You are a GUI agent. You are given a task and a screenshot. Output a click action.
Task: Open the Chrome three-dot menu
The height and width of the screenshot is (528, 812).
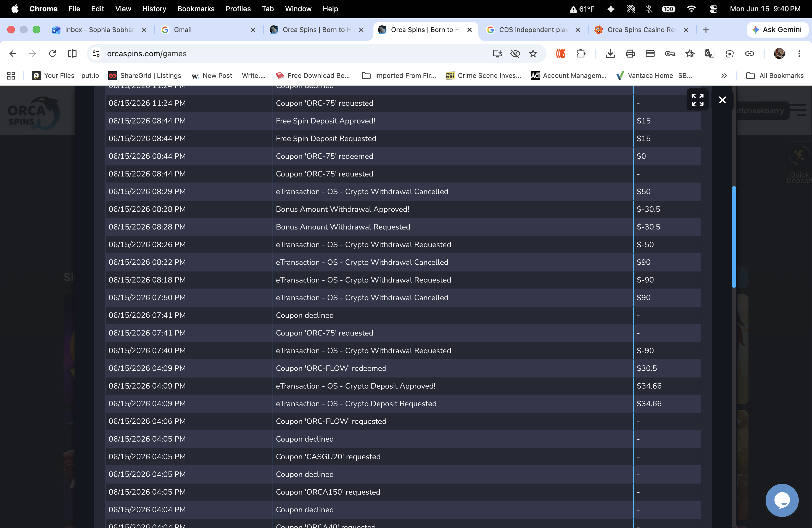(799, 54)
